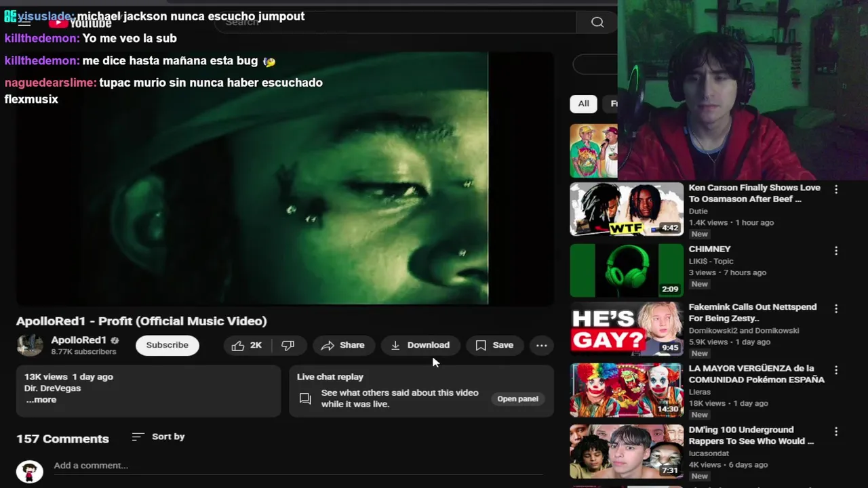The height and width of the screenshot is (488, 868).
Task: Click the video title ApolloRed1 - Profit
Action: tap(142, 321)
